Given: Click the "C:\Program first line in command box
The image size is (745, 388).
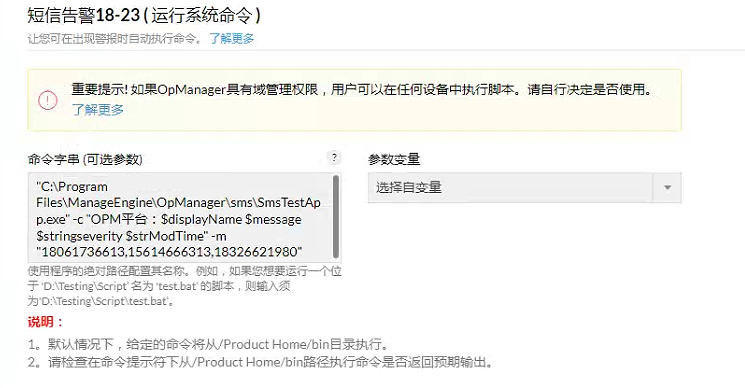Looking at the screenshot, I should coord(72,187).
